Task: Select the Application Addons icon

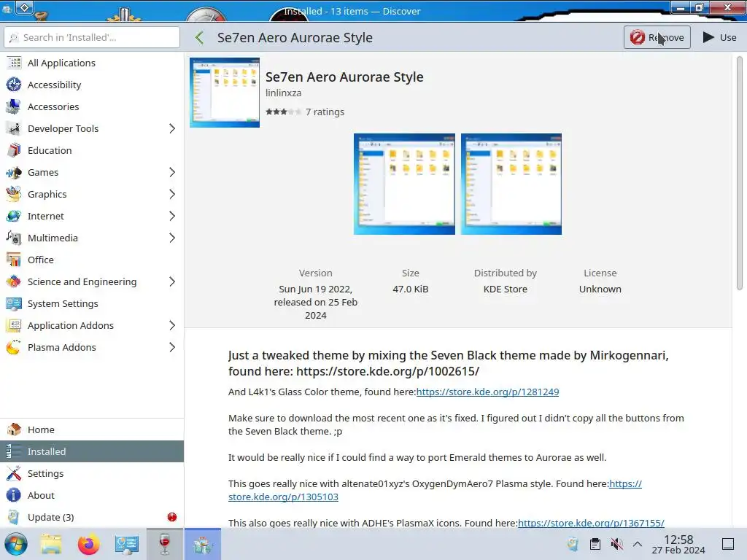Action: click(x=14, y=326)
